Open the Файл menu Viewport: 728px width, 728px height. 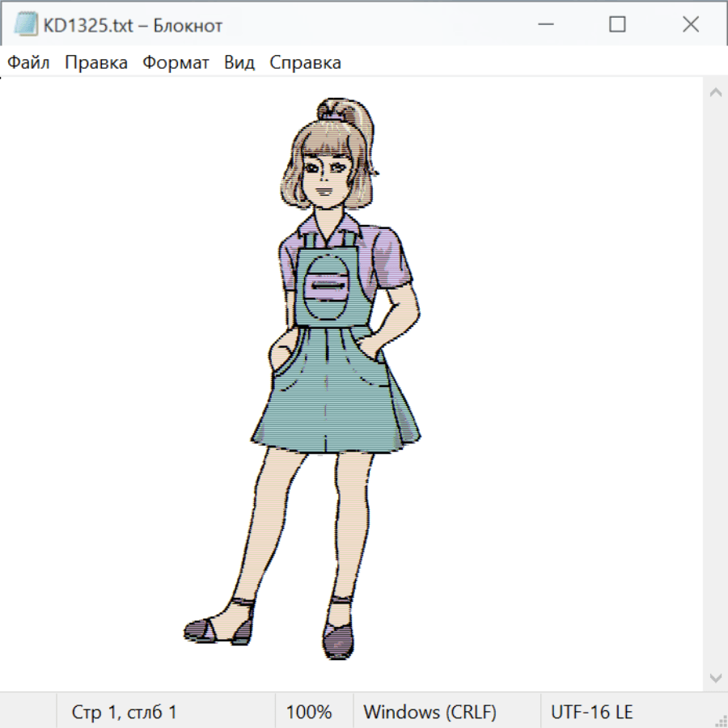29,63
